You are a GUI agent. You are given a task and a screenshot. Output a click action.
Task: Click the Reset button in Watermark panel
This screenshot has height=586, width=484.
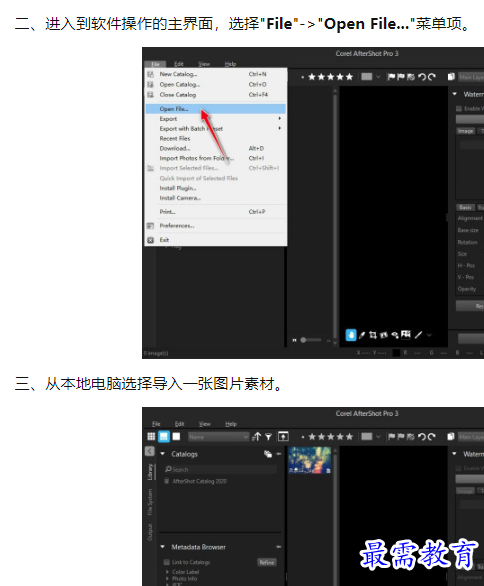(470, 306)
